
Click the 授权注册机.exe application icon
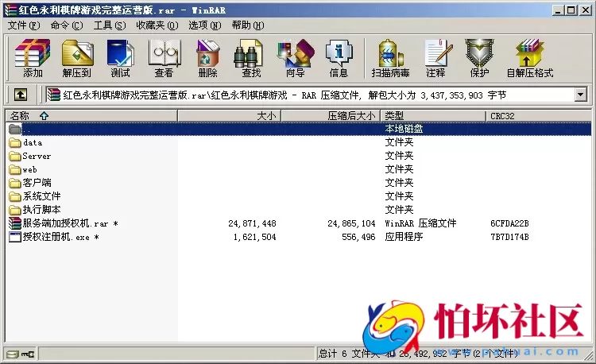15,237
